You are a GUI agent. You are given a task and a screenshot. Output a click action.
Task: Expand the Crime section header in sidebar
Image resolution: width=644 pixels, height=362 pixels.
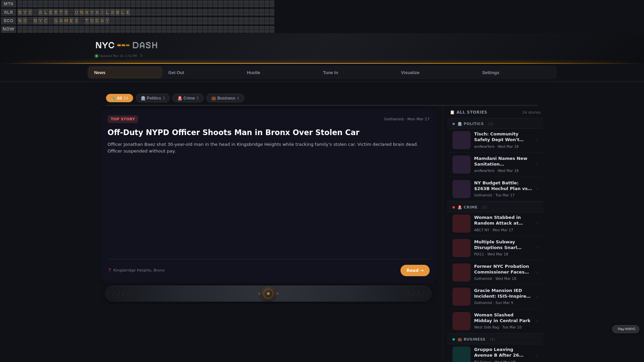pos(470,207)
